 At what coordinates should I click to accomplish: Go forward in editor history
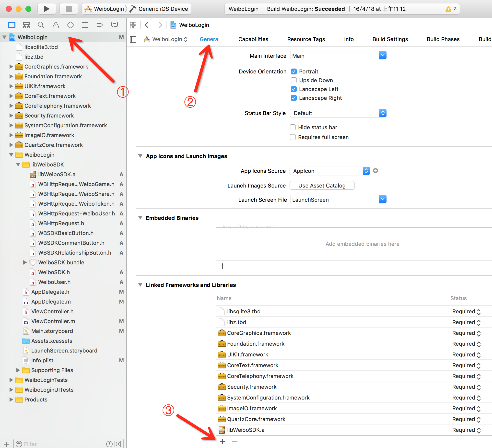pos(160,25)
